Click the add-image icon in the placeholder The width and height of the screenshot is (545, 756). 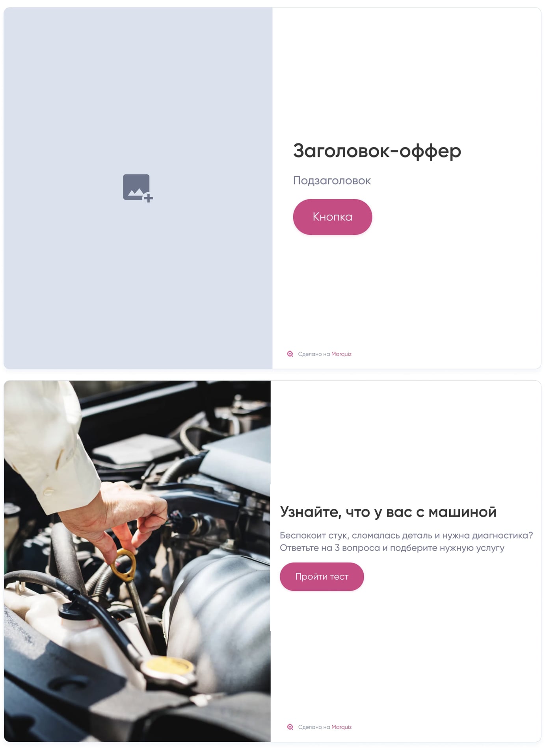click(x=138, y=188)
